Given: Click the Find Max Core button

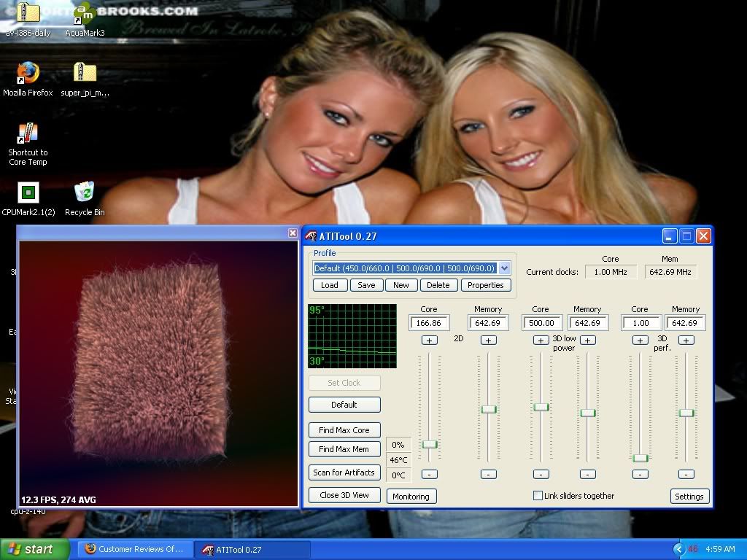Looking at the screenshot, I should [x=344, y=430].
